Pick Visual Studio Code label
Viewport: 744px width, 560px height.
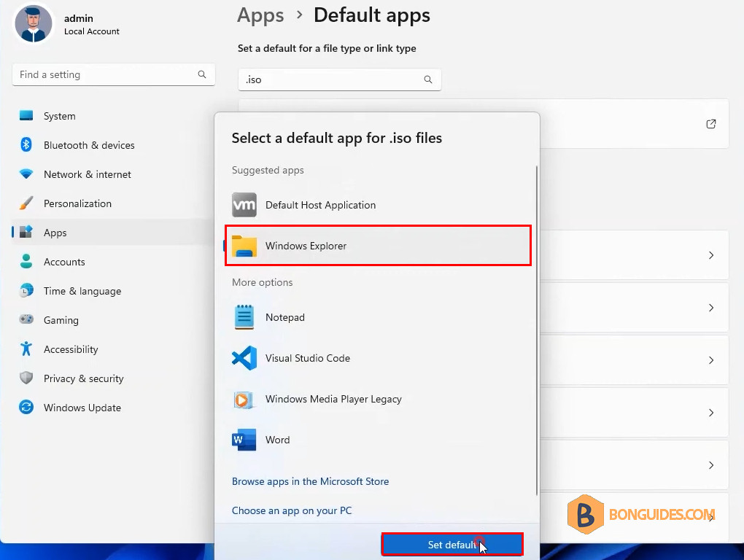coord(308,358)
